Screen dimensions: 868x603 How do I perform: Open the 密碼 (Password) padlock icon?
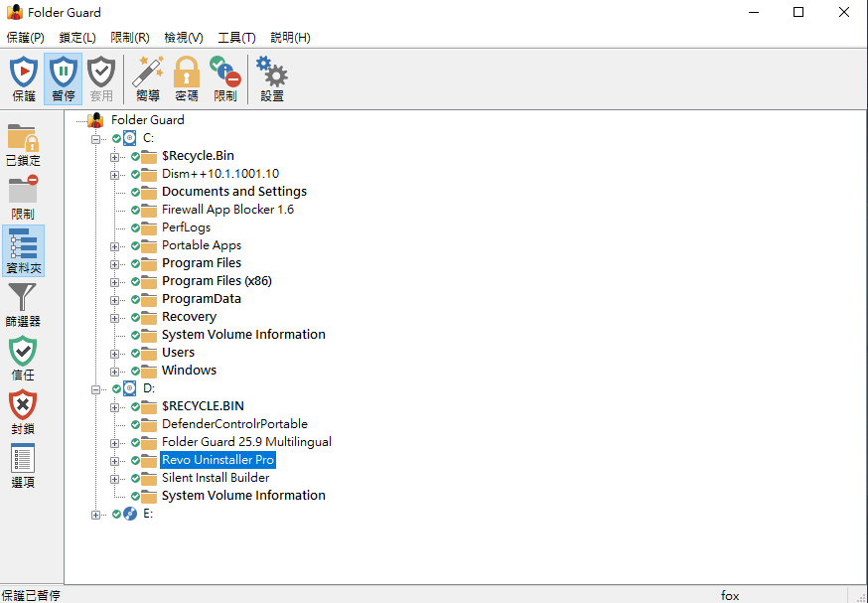(x=187, y=78)
